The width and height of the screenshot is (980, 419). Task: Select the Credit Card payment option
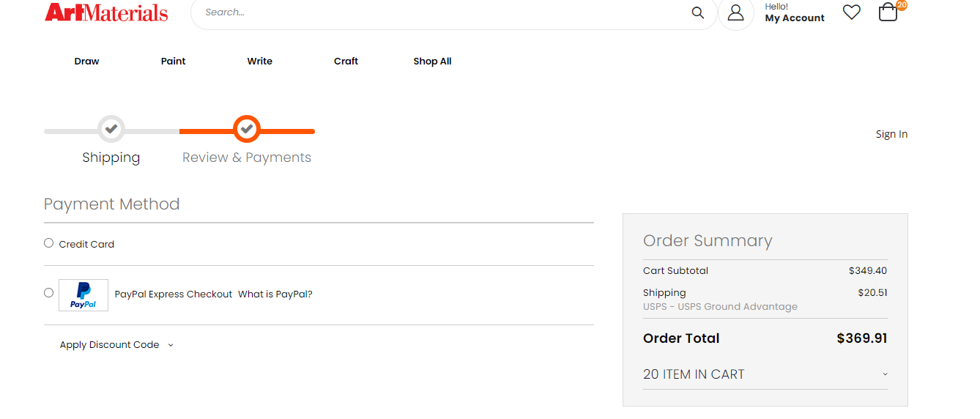(49, 243)
